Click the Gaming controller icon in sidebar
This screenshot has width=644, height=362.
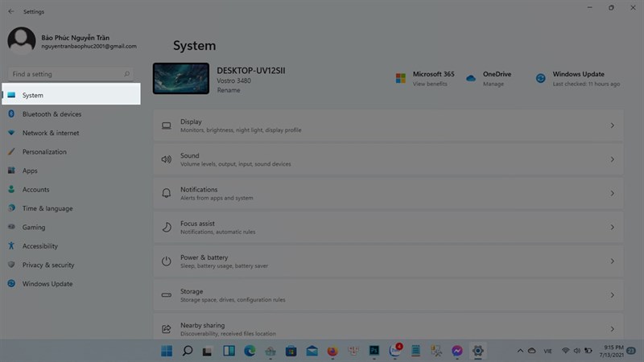[11, 227]
